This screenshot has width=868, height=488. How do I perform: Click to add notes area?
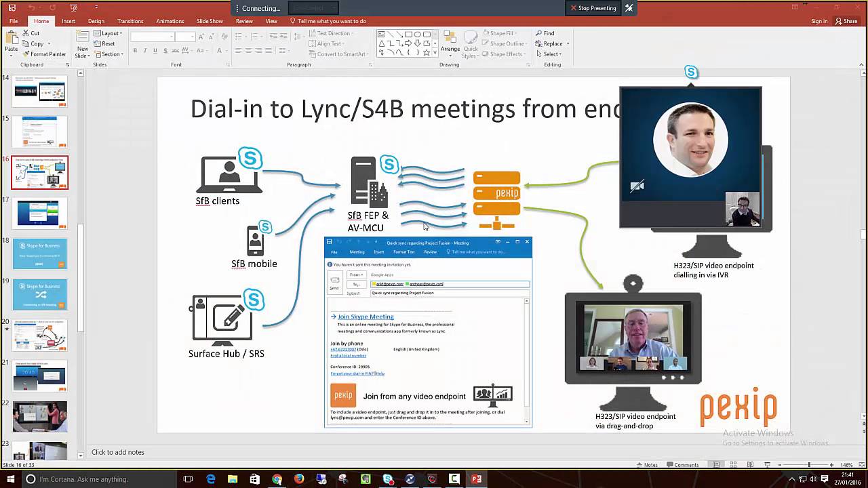point(118,452)
